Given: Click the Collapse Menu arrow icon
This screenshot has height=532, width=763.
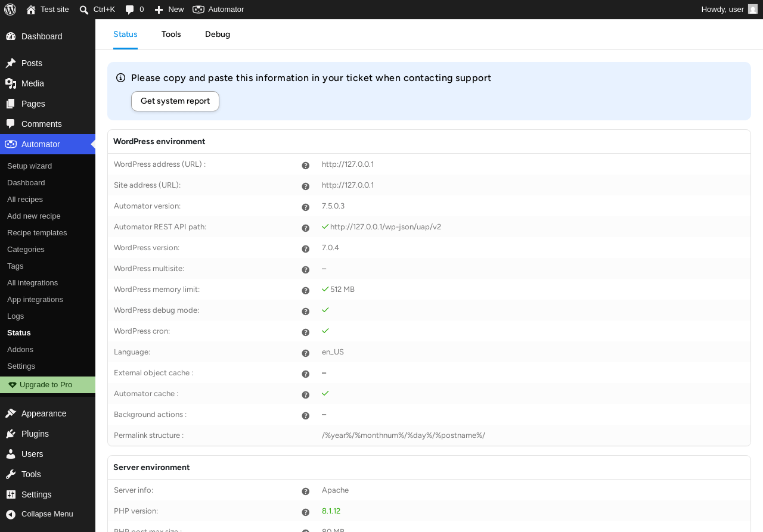Looking at the screenshot, I should pos(11,514).
